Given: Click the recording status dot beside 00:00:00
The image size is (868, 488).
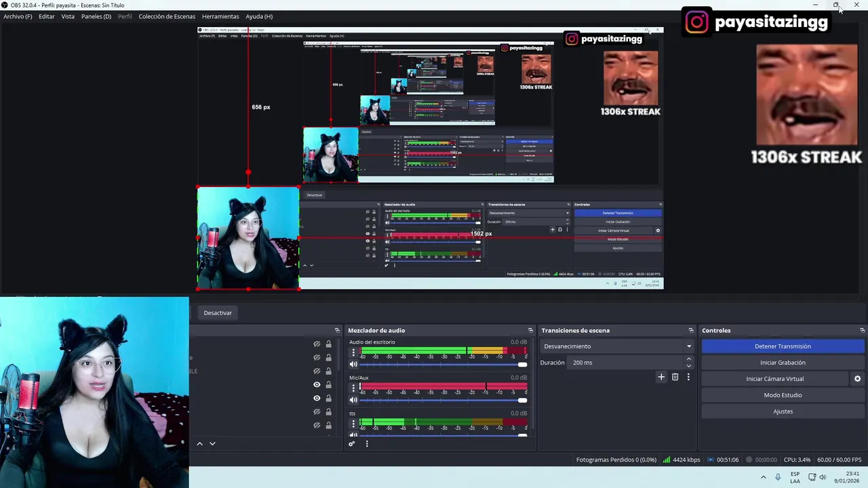Looking at the screenshot, I should 749,460.
